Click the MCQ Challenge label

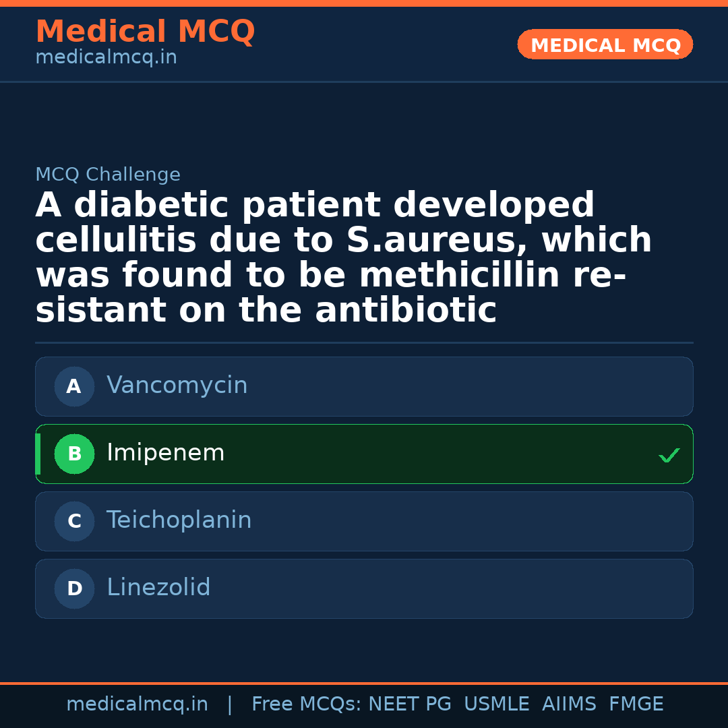click(x=108, y=175)
